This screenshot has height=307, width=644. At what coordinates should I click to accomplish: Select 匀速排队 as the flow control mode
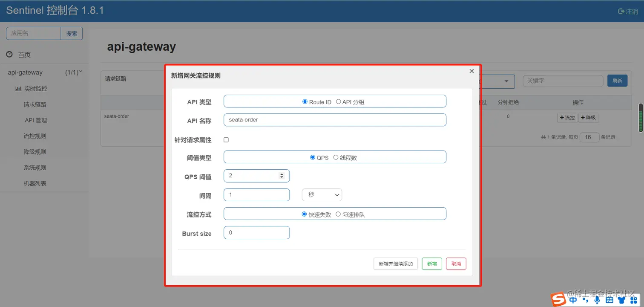[x=338, y=214]
